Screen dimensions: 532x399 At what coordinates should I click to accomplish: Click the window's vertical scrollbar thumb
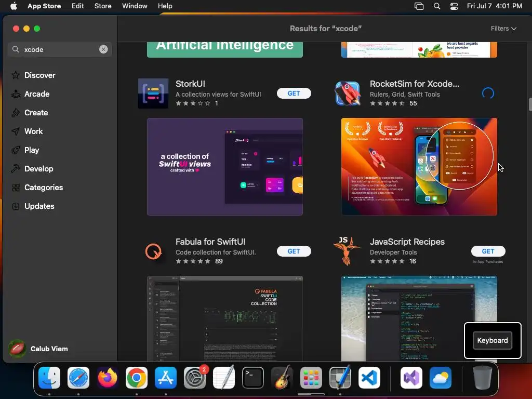tap(530, 104)
